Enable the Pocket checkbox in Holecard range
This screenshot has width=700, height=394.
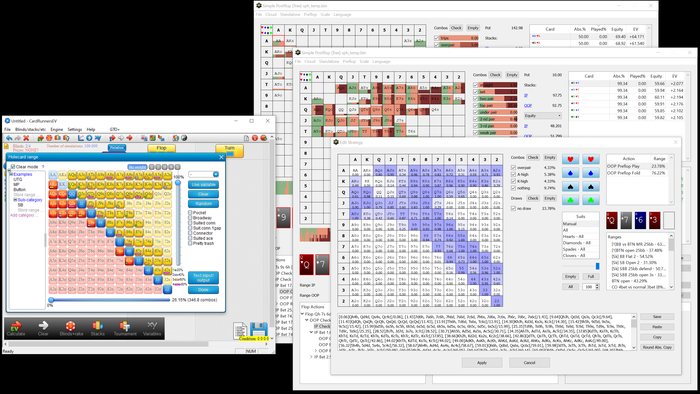(x=190, y=213)
